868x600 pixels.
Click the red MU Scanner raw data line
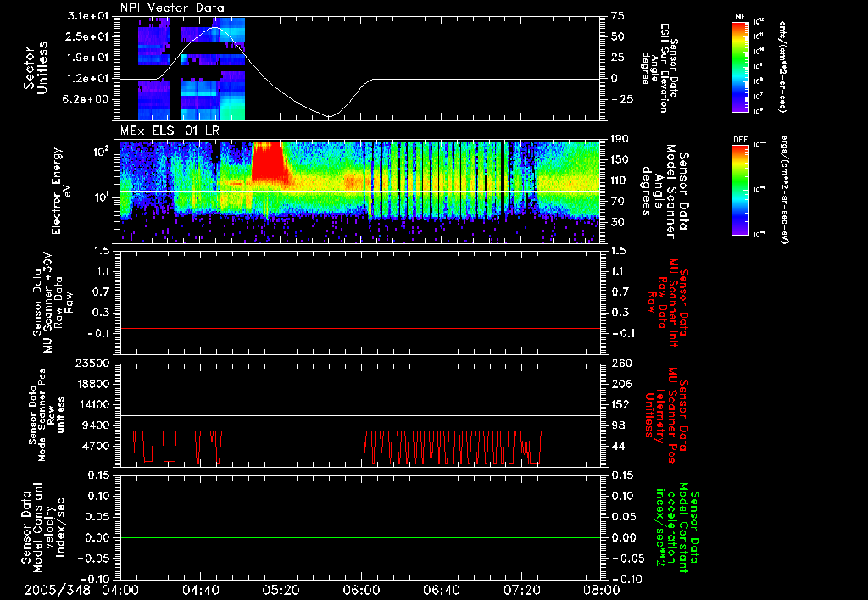360,328
